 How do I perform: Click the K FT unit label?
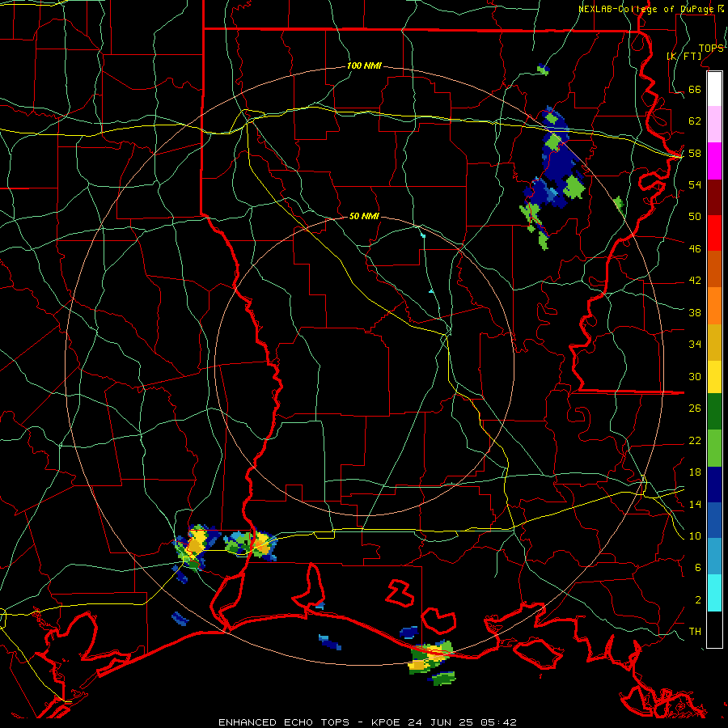coord(684,56)
